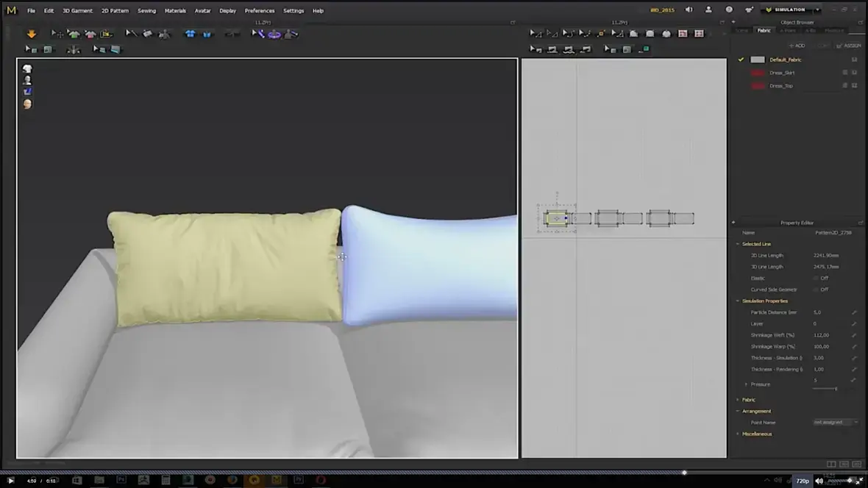
Task: Check the Default_Fabric checkmark
Action: [741, 60]
